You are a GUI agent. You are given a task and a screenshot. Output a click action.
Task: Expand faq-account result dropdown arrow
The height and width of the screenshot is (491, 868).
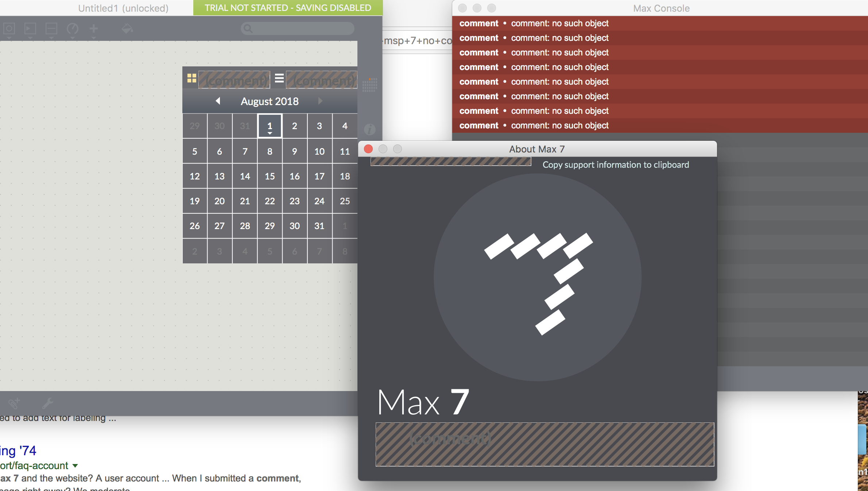pos(75,466)
